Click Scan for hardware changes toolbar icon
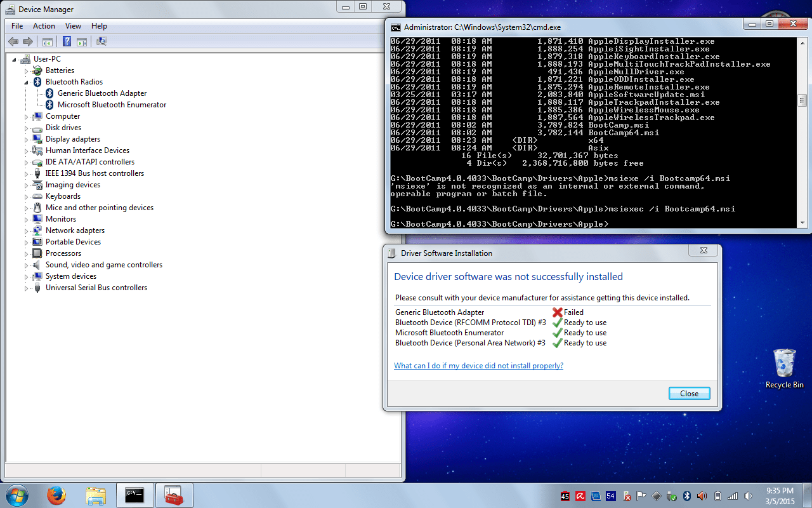Image resolution: width=812 pixels, height=508 pixels. tap(101, 41)
